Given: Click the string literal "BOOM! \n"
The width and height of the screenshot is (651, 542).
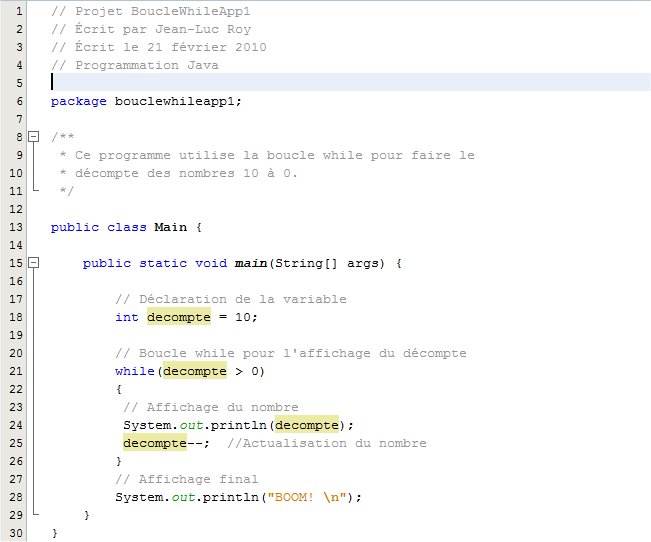Looking at the screenshot, I should coord(307,497).
